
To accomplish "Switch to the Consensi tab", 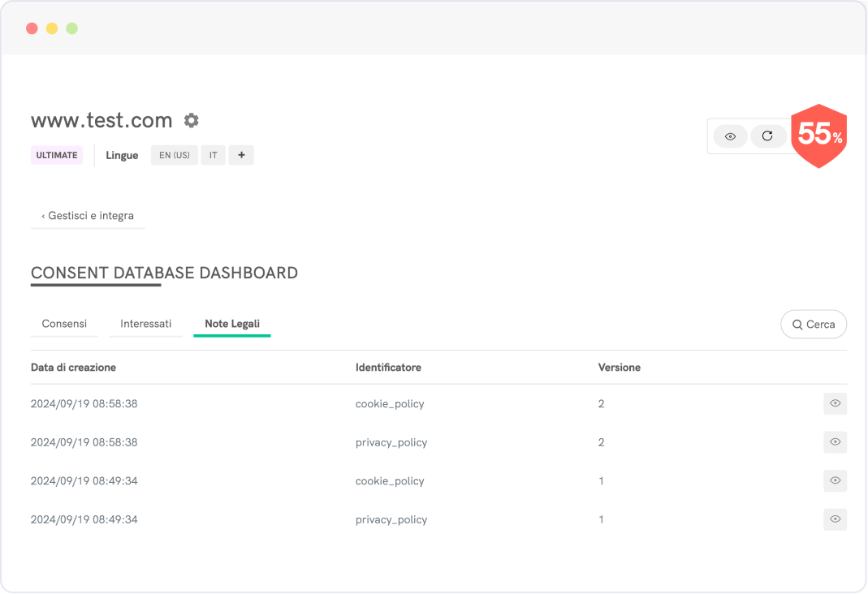I will pyautogui.click(x=64, y=324).
